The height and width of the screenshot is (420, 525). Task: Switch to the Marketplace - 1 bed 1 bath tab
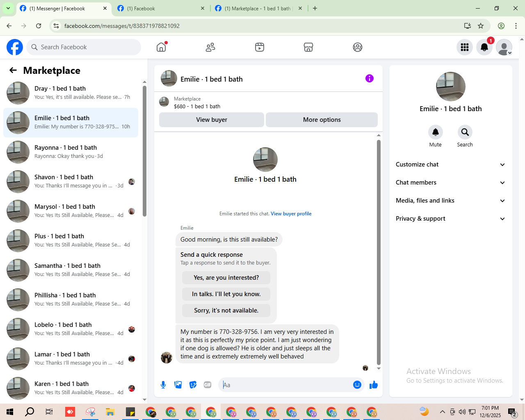pos(258,8)
